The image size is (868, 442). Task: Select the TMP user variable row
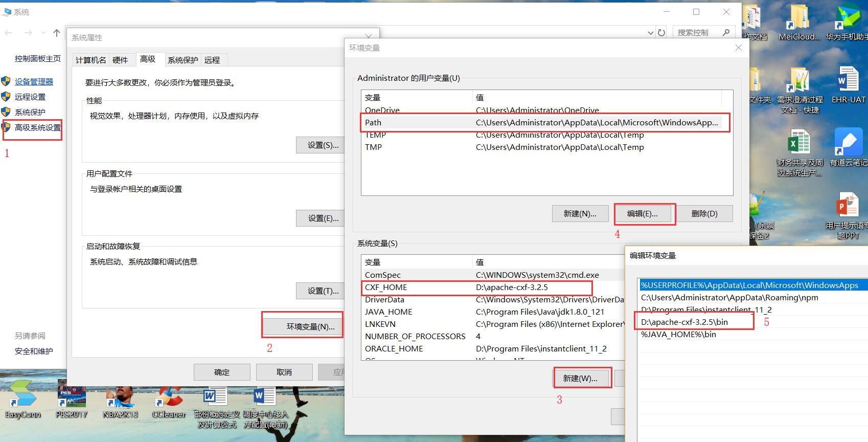tap(542, 147)
